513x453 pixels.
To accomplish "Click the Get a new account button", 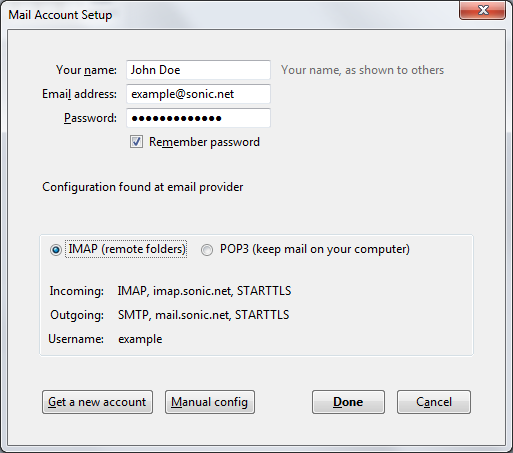I will pos(97,402).
